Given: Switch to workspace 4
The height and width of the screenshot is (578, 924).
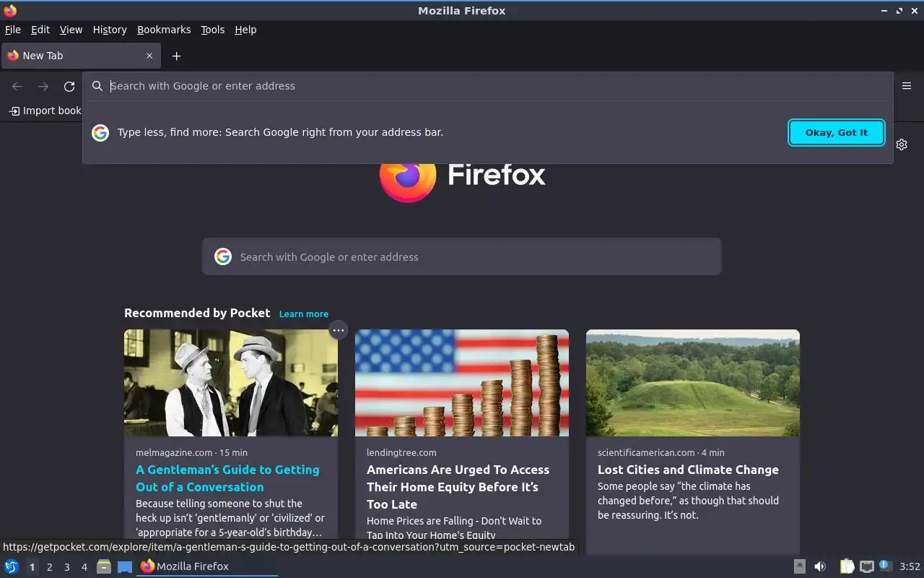Looking at the screenshot, I should 84,567.
